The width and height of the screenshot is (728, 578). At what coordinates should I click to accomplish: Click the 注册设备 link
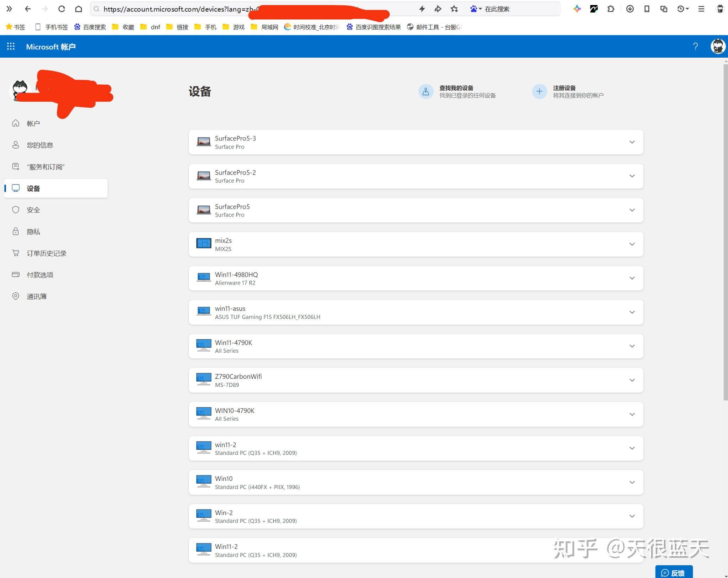pyautogui.click(x=564, y=88)
